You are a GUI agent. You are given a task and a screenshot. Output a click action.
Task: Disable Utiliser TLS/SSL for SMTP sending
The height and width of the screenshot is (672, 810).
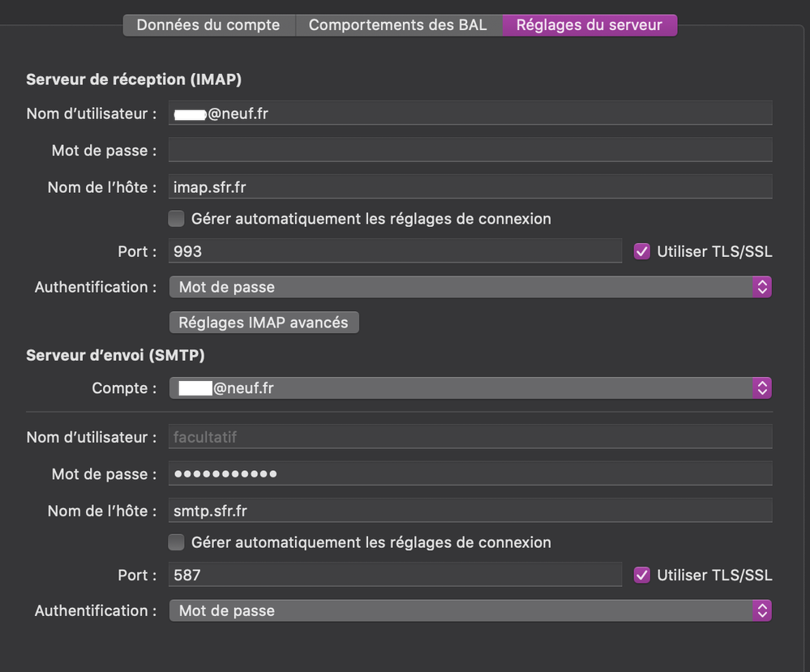coord(641,575)
